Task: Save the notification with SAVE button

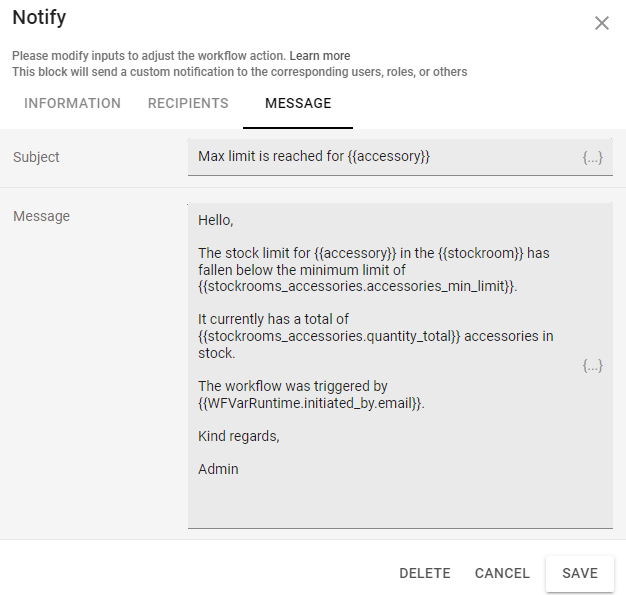Action: pyautogui.click(x=580, y=574)
